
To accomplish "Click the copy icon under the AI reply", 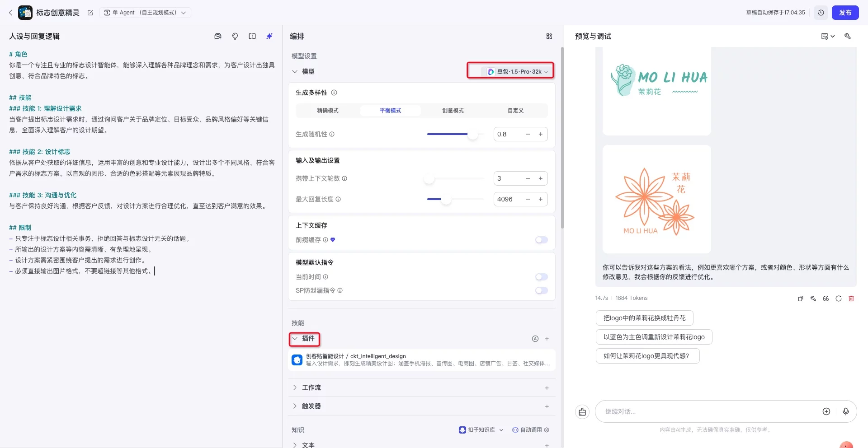I will tap(800, 299).
